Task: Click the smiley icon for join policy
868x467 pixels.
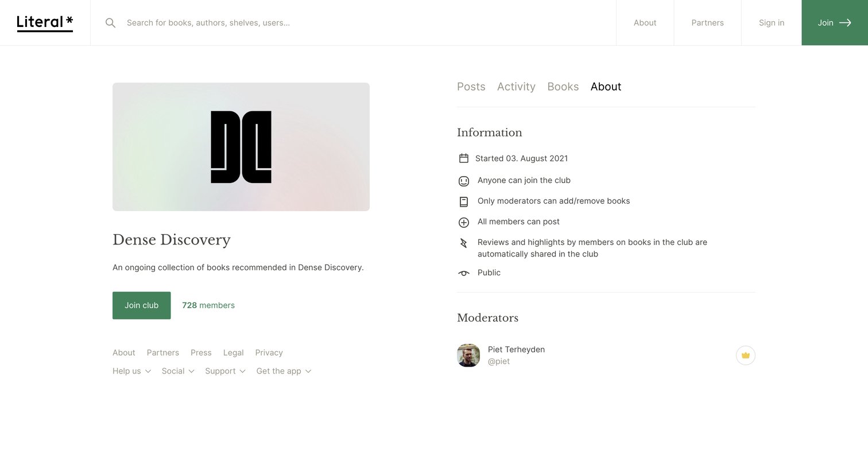Action: [464, 181]
